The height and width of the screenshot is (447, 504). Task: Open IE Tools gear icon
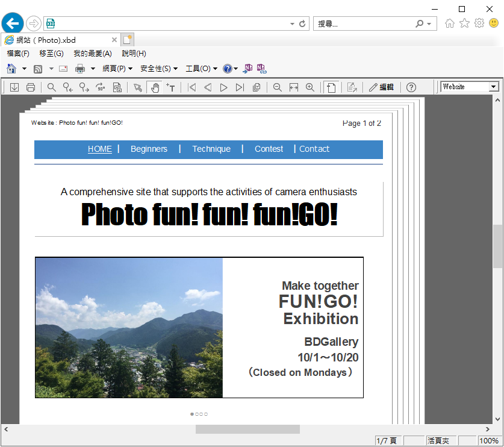click(479, 23)
